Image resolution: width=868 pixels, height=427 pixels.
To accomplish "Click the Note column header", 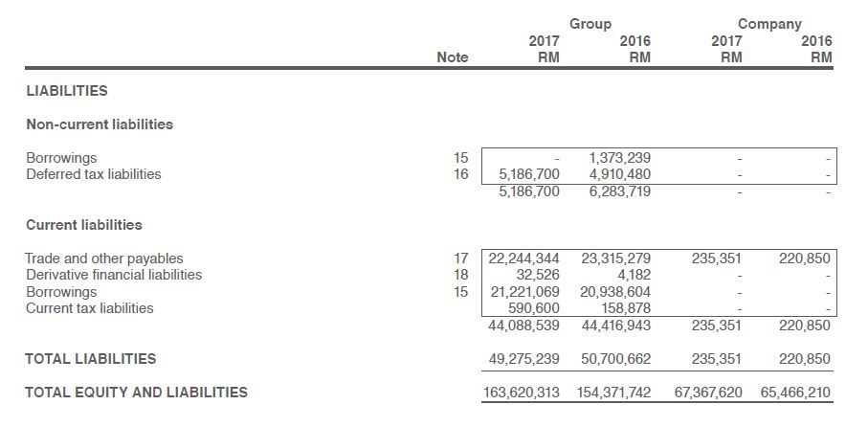I will [x=452, y=57].
